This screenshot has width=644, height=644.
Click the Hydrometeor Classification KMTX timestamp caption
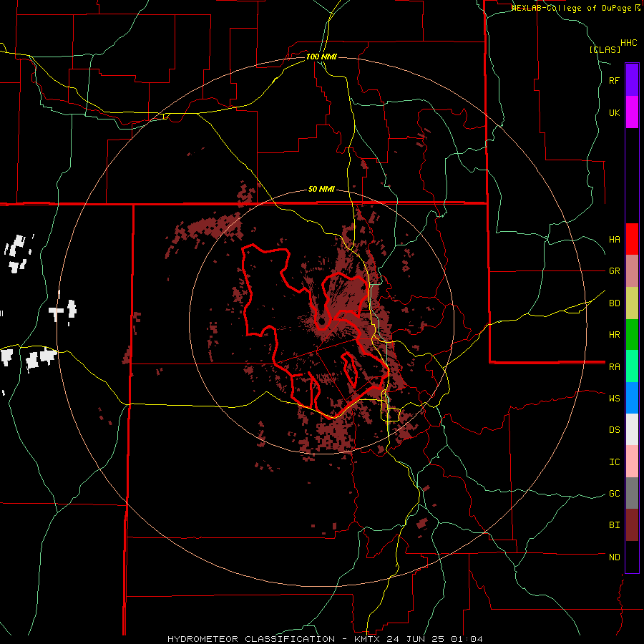[x=325, y=639]
